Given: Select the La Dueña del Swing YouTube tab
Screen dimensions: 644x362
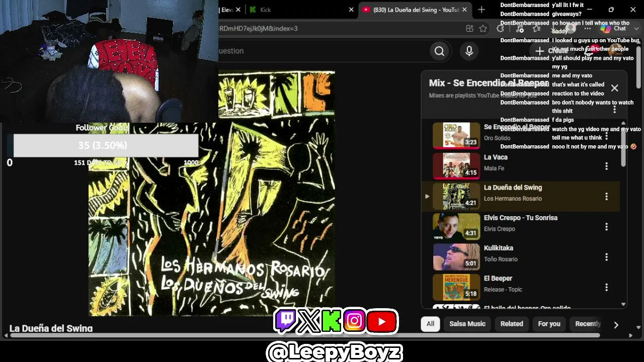Looking at the screenshot, I should coord(416,10).
